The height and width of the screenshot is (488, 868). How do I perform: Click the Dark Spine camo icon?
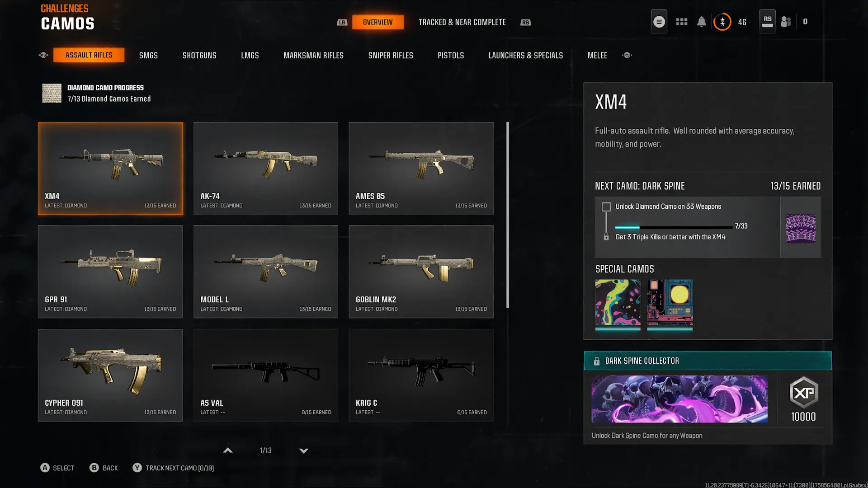click(x=801, y=228)
